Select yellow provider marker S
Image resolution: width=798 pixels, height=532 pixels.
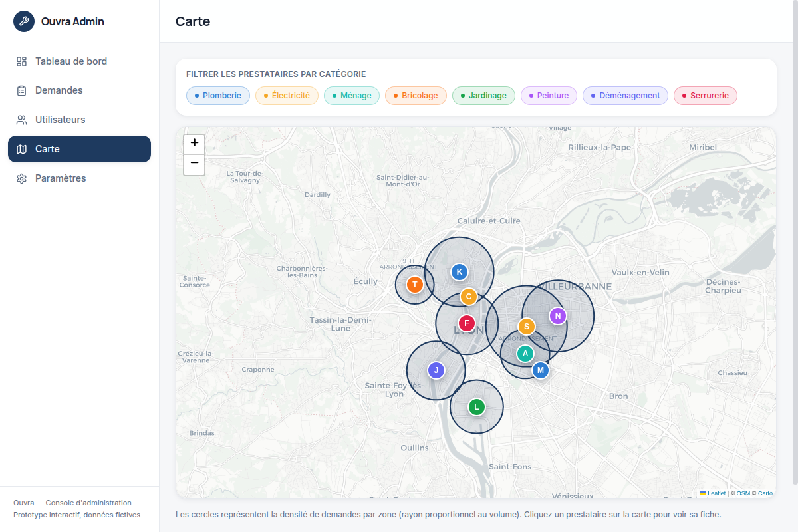click(527, 327)
